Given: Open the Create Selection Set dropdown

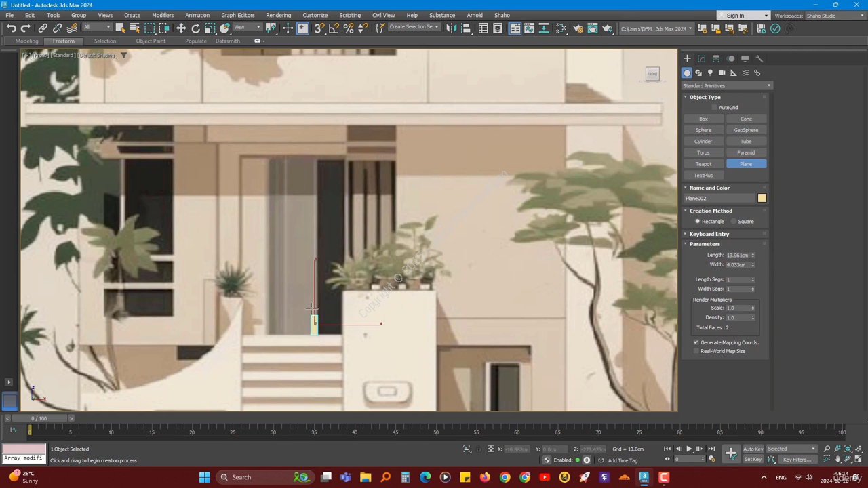Looking at the screenshot, I should click(414, 28).
